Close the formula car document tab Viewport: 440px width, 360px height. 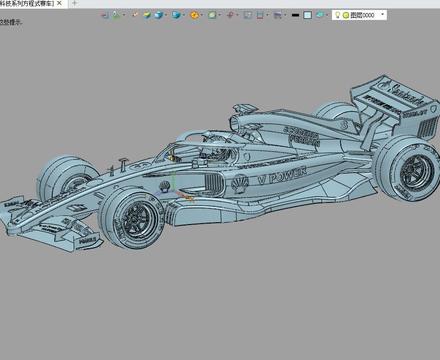point(59,3)
